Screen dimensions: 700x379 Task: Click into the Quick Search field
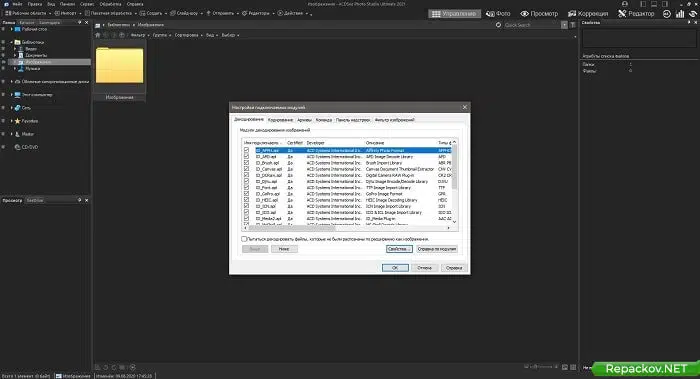point(531,25)
